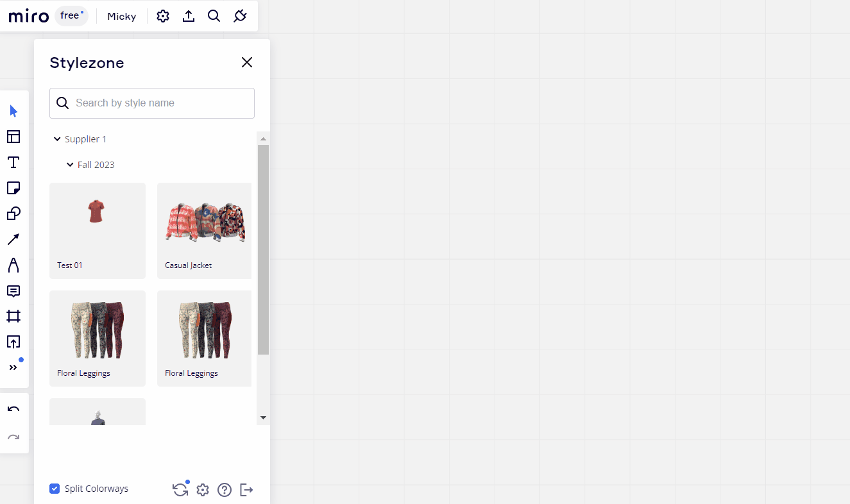850x504 pixels.
Task: Close the Stylezone panel
Action: click(x=247, y=62)
